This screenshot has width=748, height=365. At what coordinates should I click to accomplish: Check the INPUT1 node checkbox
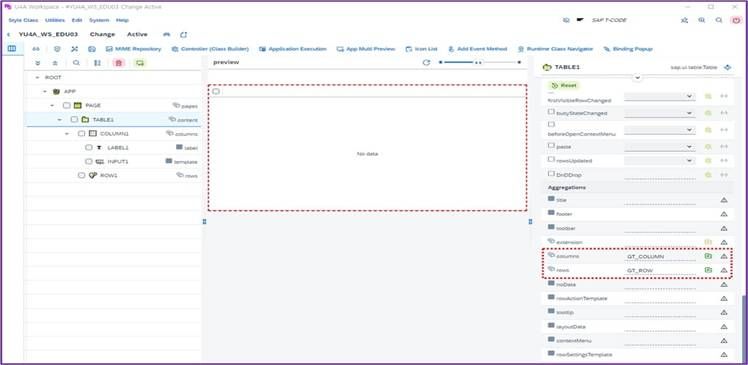(x=89, y=162)
